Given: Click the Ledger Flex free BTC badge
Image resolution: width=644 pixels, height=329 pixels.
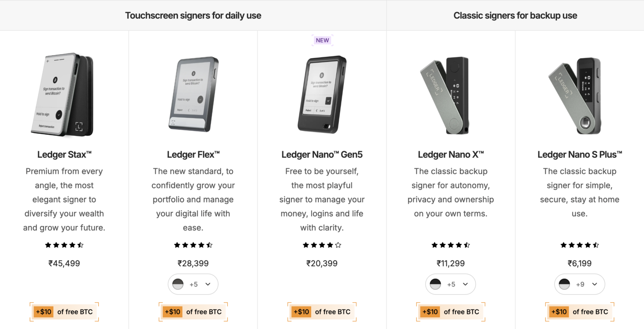Looking at the screenshot, I should point(193,312).
